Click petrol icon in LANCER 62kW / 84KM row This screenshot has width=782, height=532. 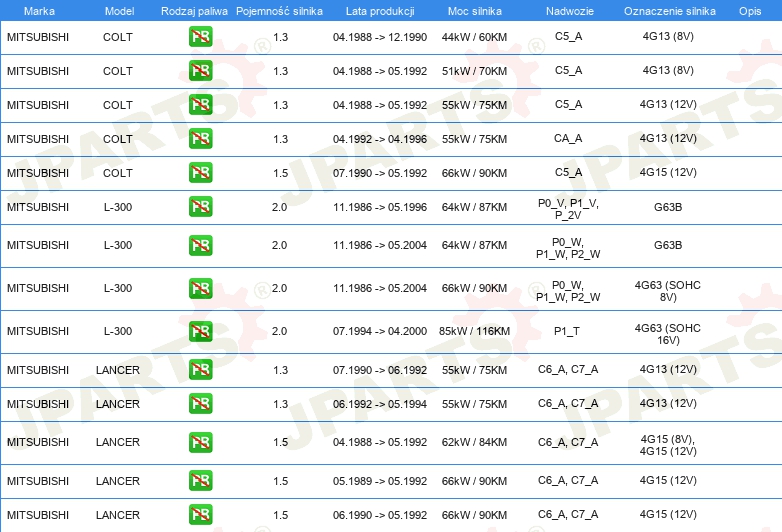200,442
